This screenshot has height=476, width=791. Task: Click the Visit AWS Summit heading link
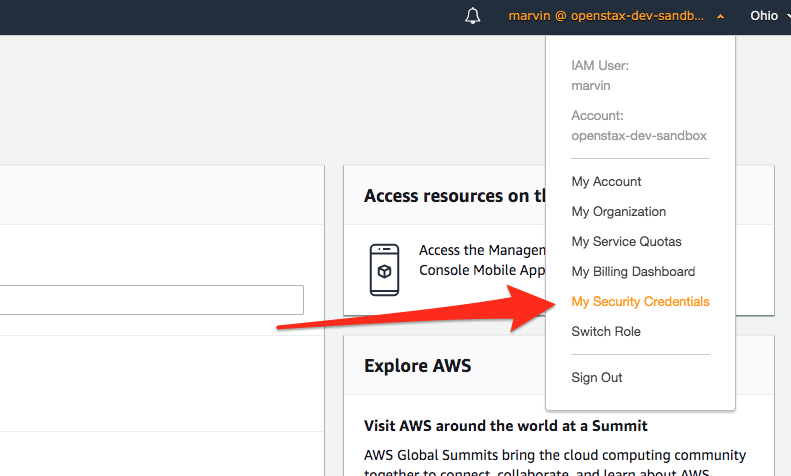505,425
